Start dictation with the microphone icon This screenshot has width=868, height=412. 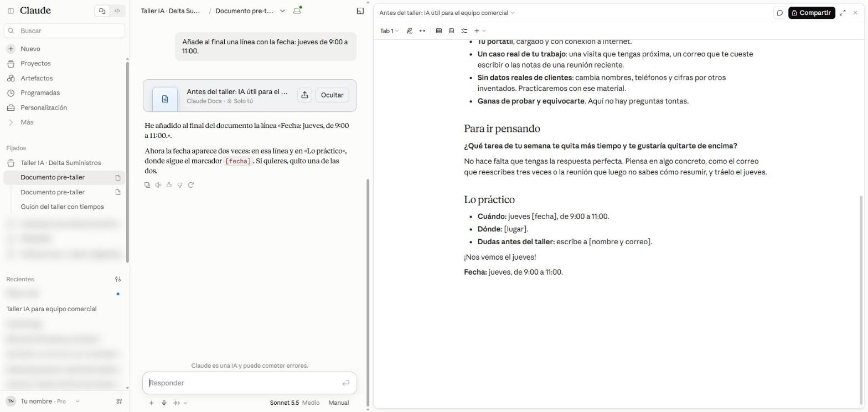point(164,403)
